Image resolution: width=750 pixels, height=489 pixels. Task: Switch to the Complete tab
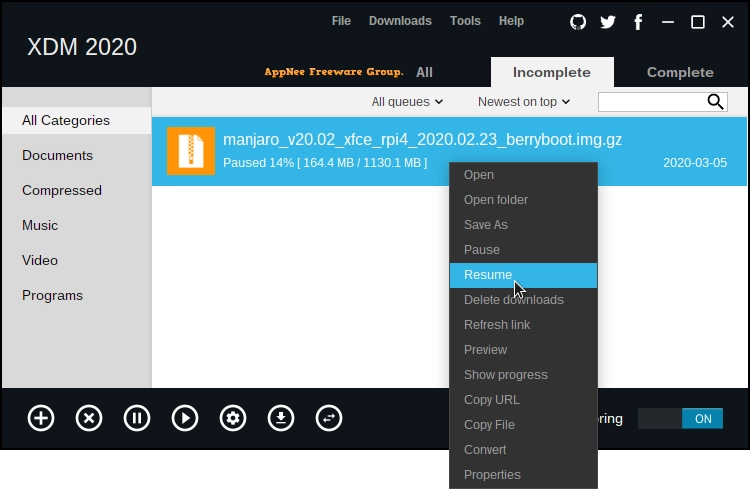[680, 72]
